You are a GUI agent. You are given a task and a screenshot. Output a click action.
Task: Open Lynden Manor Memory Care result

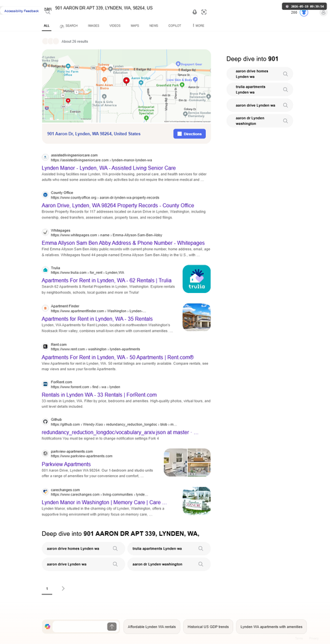coord(104,502)
